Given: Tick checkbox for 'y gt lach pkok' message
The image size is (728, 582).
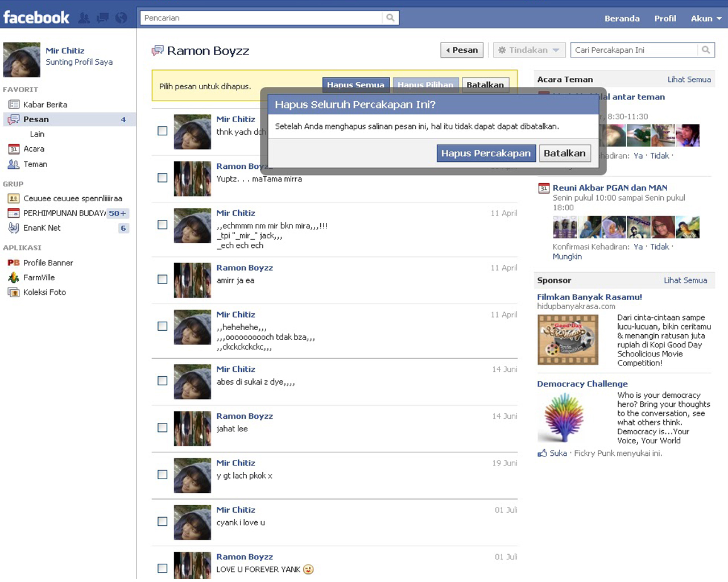Looking at the screenshot, I should coord(163,475).
